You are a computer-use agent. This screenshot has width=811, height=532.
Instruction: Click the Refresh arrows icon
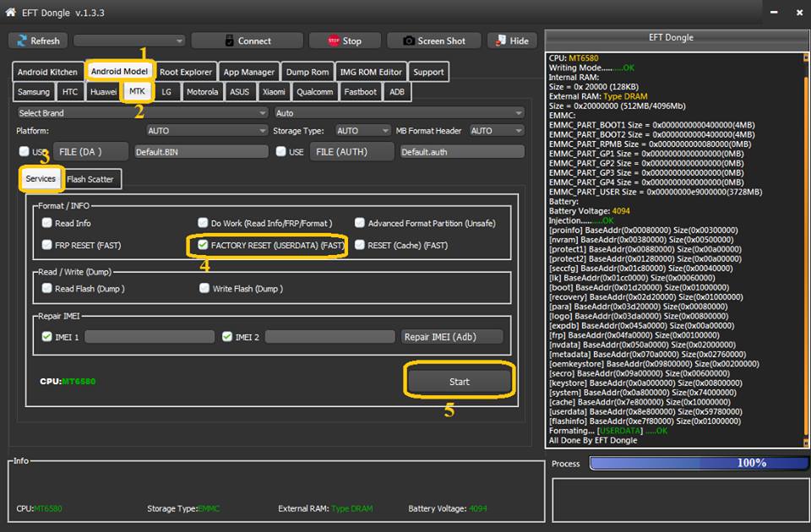[x=22, y=41]
